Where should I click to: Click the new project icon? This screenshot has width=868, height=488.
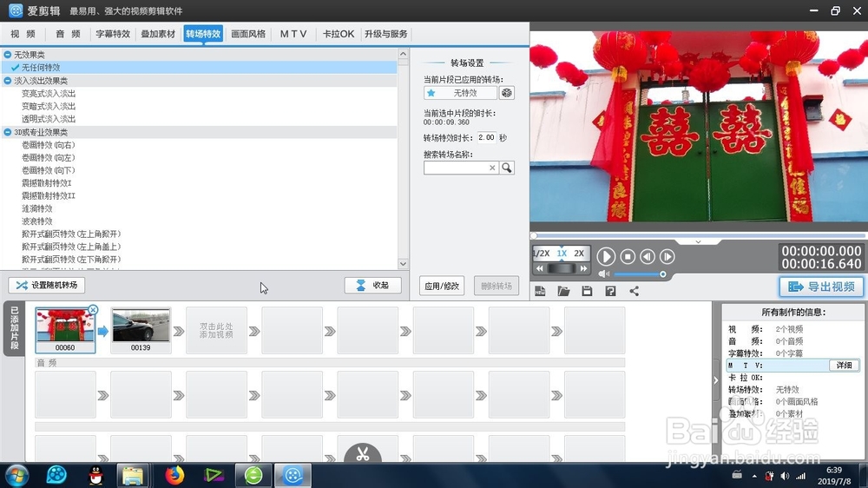[x=540, y=292]
